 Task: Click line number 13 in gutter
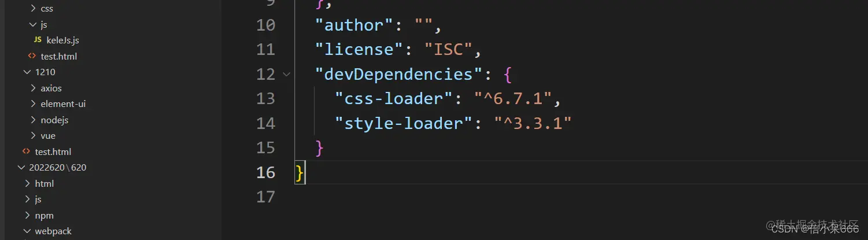coord(266,98)
